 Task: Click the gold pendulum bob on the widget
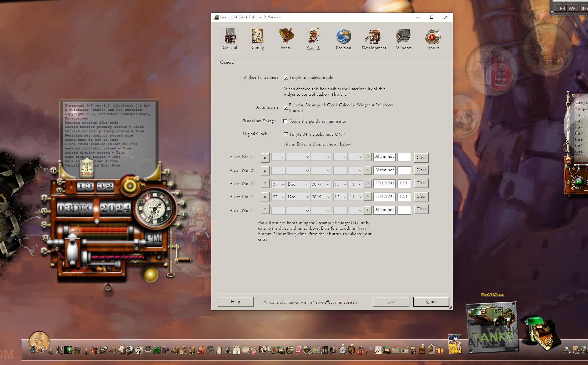click(x=150, y=274)
